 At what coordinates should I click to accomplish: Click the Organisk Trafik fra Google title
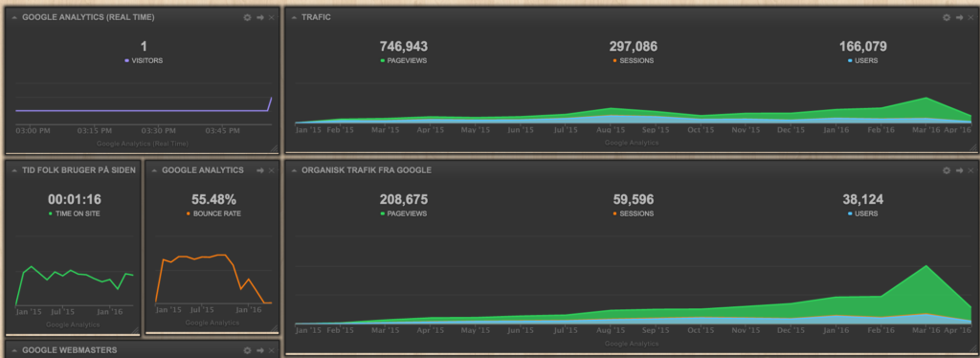click(x=367, y=170)
